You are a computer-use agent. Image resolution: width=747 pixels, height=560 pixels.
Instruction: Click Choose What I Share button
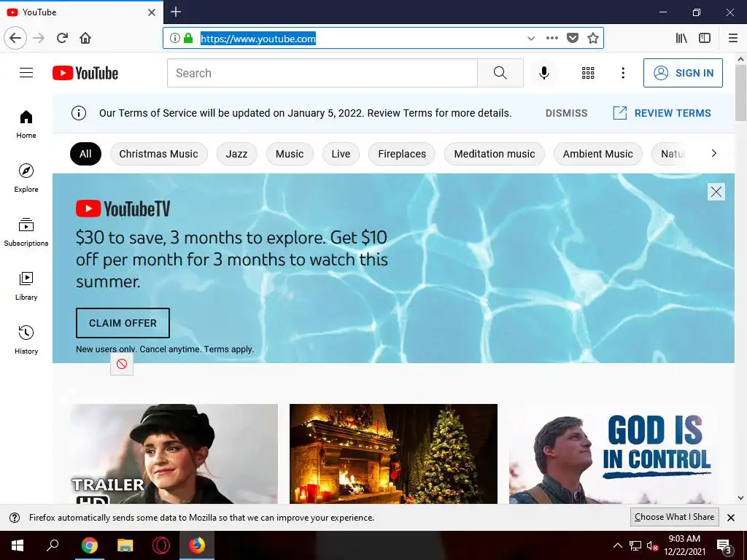pos(674,517)
